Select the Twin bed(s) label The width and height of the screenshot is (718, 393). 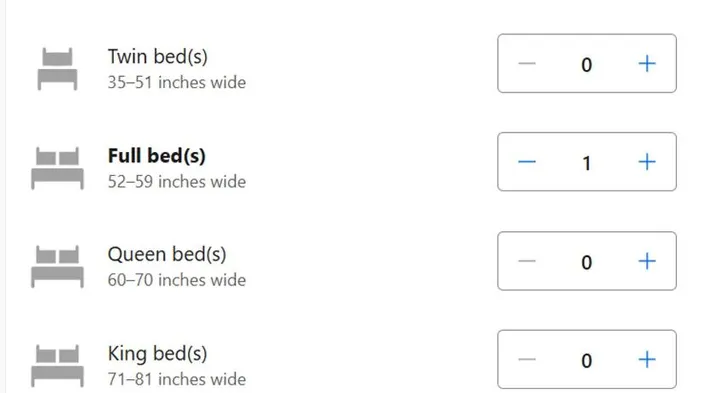(158, 57)
